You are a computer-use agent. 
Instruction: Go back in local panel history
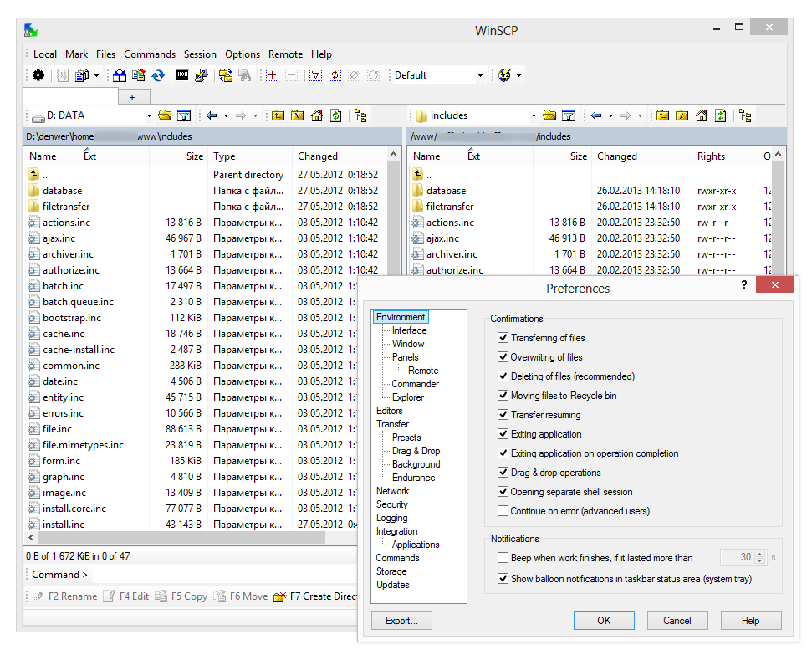(212, 115)
